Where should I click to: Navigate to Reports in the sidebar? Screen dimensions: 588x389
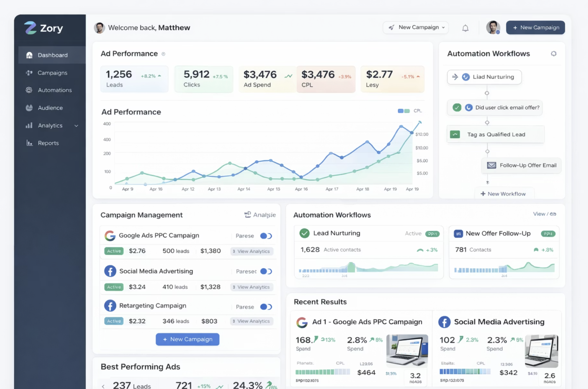[x=48, y=143]
